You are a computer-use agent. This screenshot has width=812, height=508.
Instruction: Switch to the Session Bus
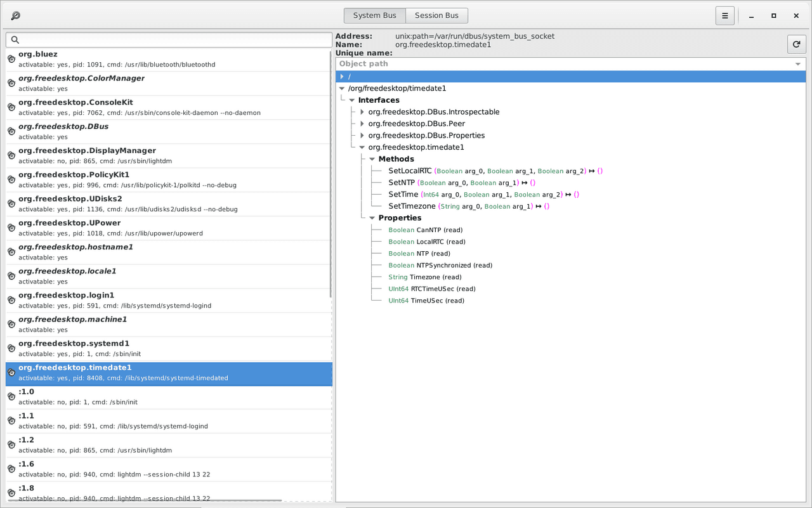436,16
